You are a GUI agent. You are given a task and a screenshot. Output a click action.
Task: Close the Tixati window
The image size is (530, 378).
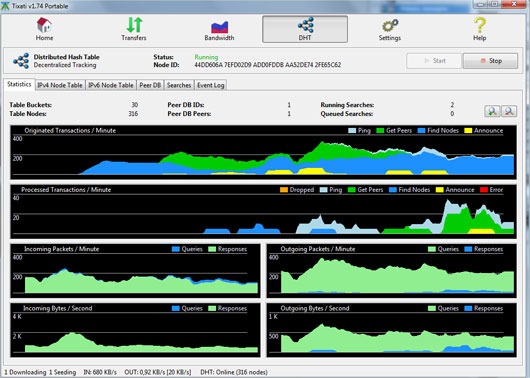(x=514, y=4)
